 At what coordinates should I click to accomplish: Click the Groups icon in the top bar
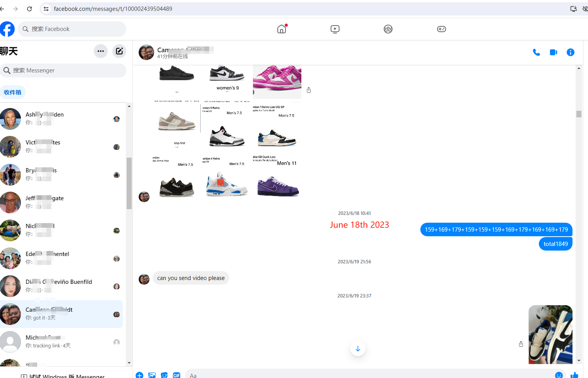388,29
